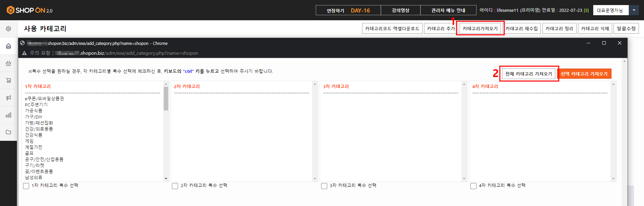Click the 전체 카테고리 가져오기 button
Image resolution: width=644 pixels, height=206 pixels.
click(529, 74)
